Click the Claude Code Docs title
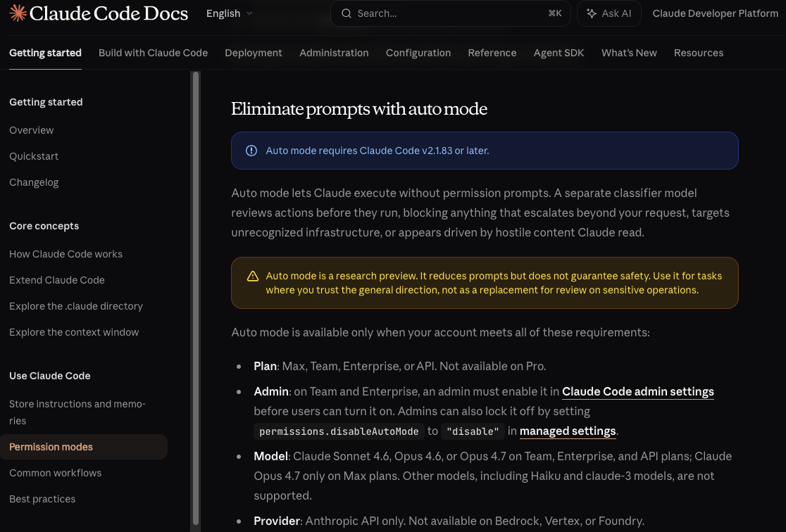Viewport: 786px width, 532px height. click(108, 13)
